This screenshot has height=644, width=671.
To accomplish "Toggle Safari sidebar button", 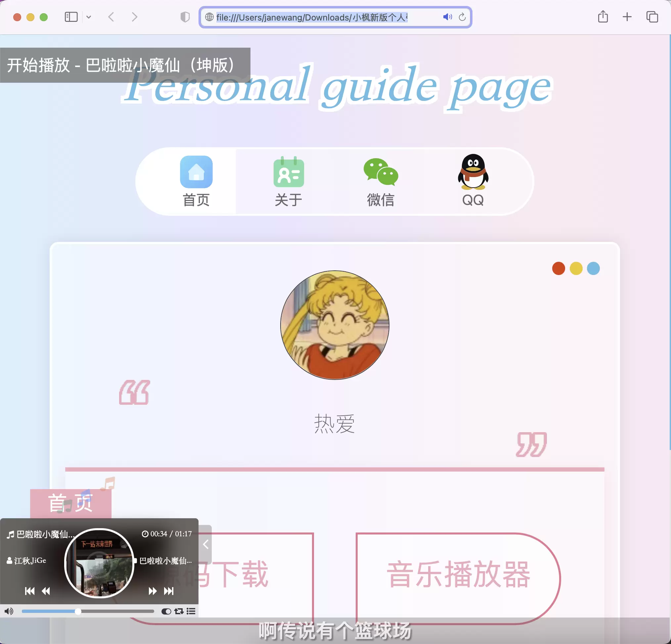I will pos(71,17).
